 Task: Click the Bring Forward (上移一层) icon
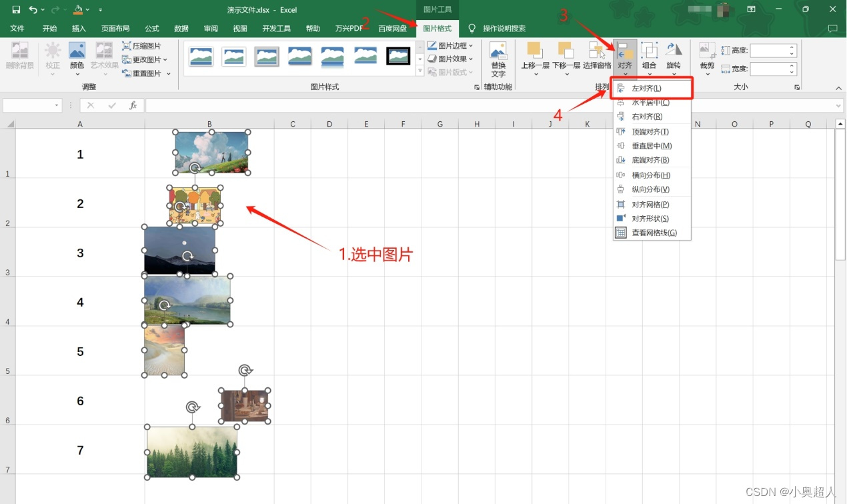(x=534, y=51)
